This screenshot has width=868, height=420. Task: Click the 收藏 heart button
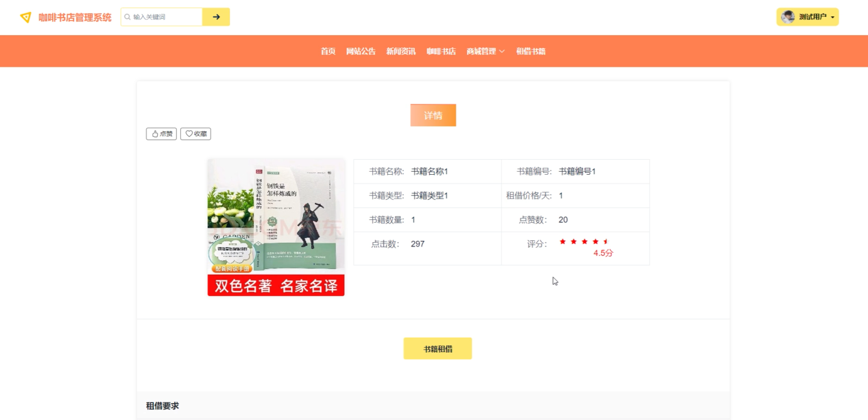195,134
